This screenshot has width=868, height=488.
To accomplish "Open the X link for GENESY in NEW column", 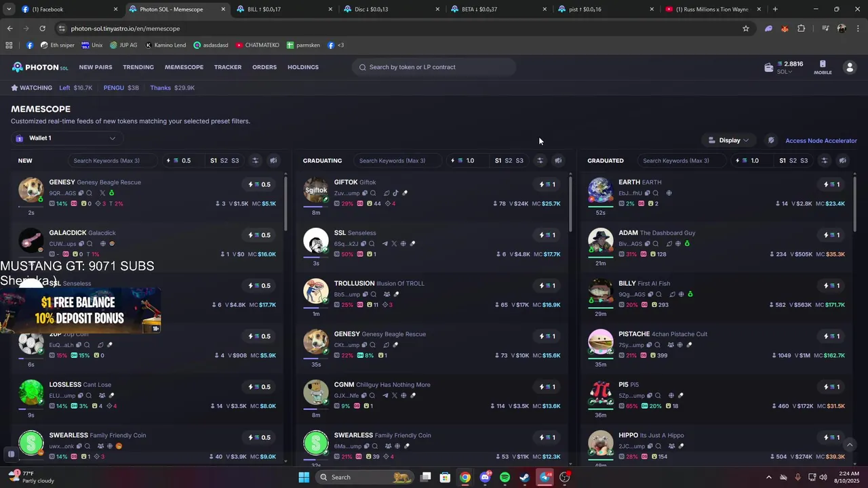I will 103,193.
